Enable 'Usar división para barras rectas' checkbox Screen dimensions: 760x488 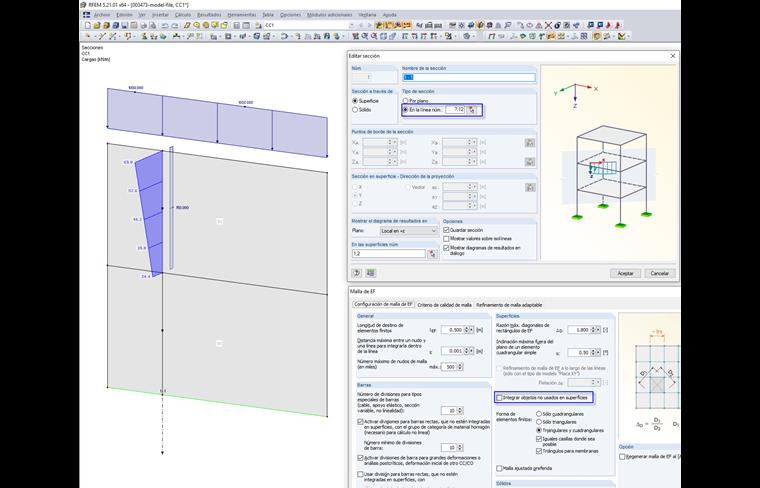(360, 474)
